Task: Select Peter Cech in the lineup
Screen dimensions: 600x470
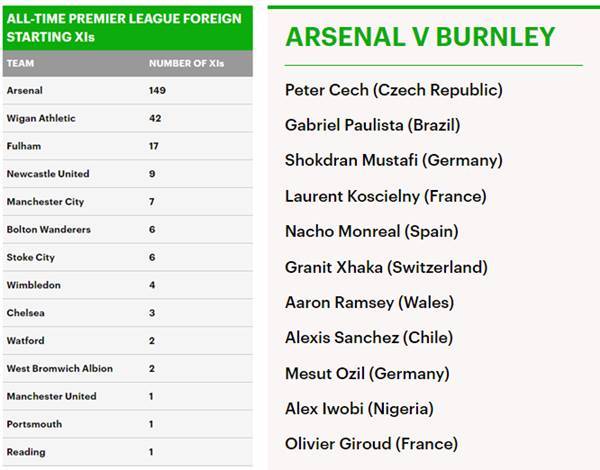Action: tap(393, 90)
